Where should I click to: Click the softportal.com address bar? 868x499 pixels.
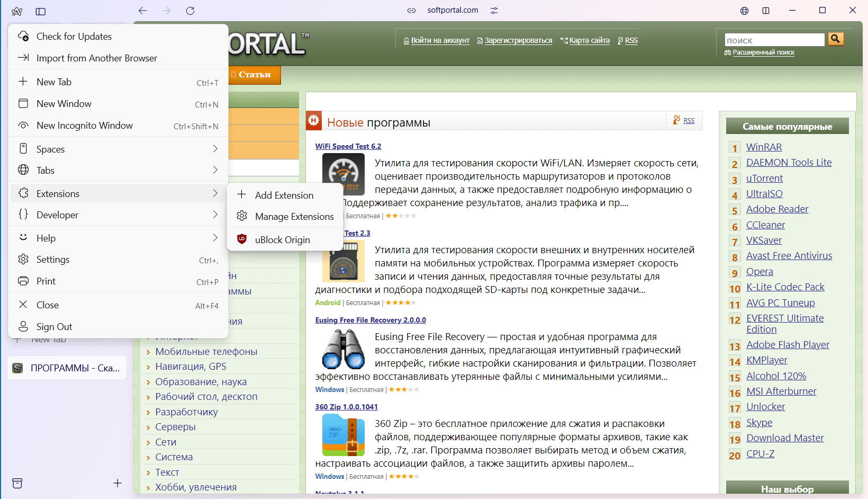tap(453, 10)
